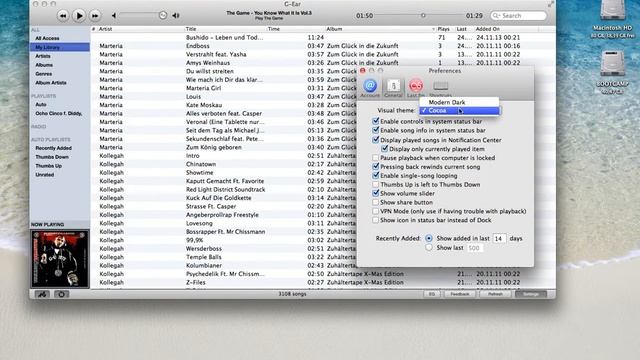Open Thumbs Up auto playlist
Screen dimensions: 640x360
pos(49,166)
